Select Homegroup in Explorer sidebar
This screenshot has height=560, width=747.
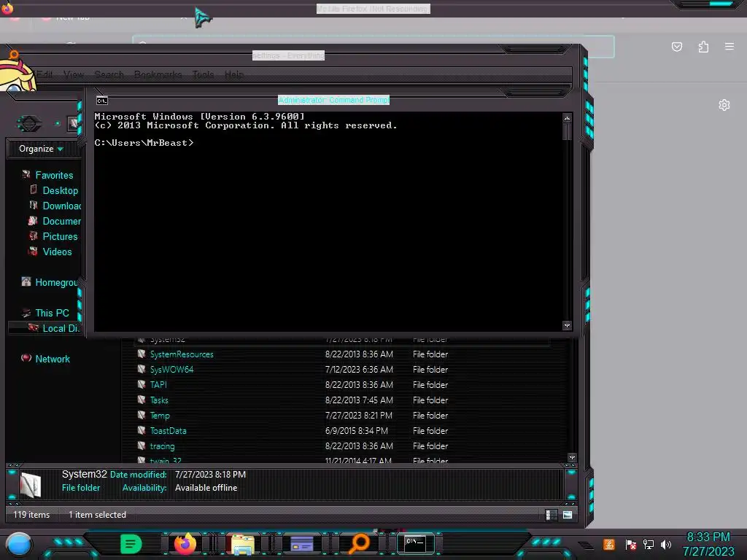(x=56, y=282)
